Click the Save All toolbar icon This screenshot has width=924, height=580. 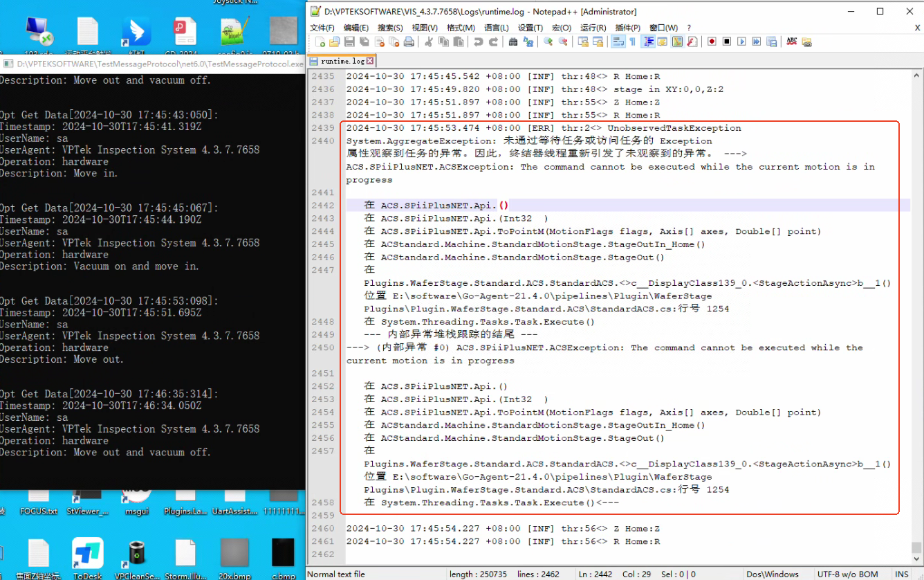tap(364, 42)
